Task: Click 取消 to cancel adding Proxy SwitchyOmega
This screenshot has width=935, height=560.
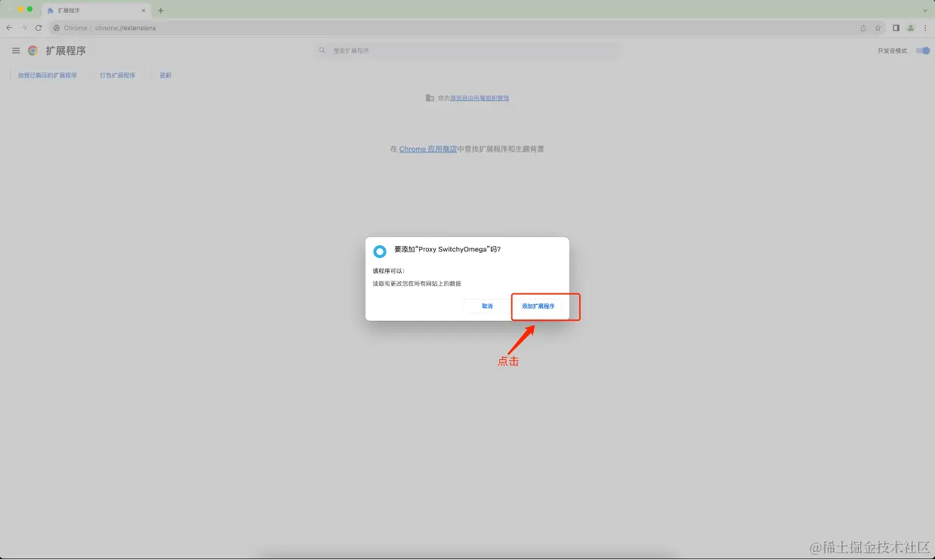Action: click(x=487, y=306)
